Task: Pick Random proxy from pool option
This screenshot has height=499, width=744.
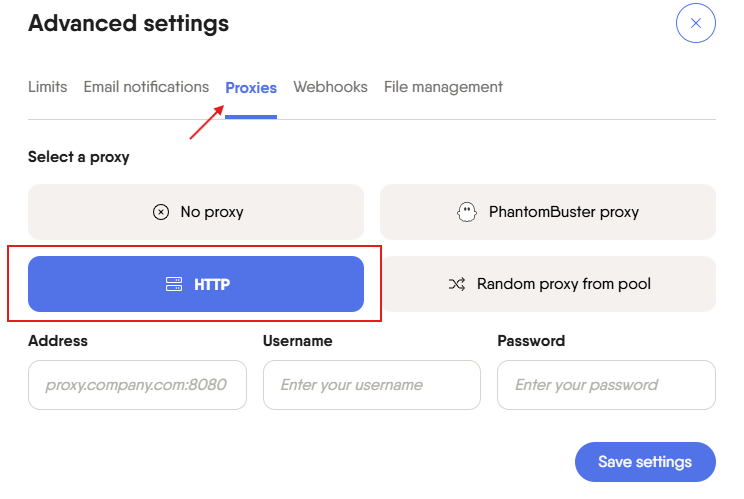Action: pos(548,284)
